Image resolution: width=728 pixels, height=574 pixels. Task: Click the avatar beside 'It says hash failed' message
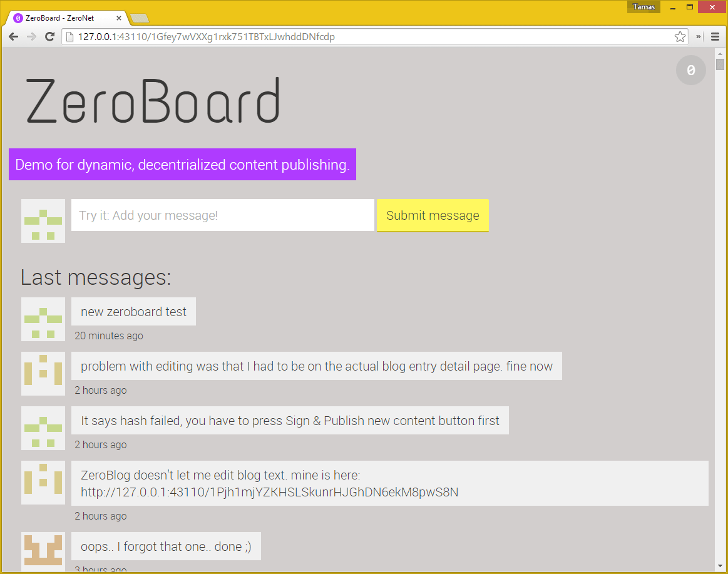coord(43,428)
